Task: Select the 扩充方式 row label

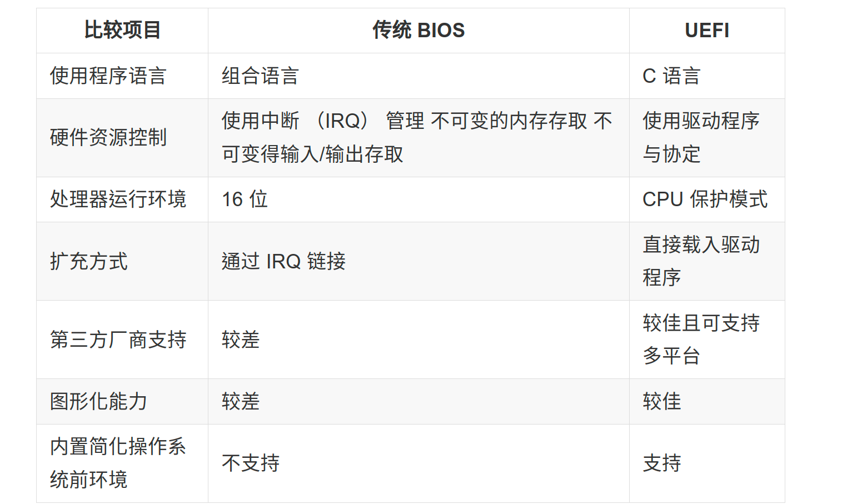Action: pos(89,261)
